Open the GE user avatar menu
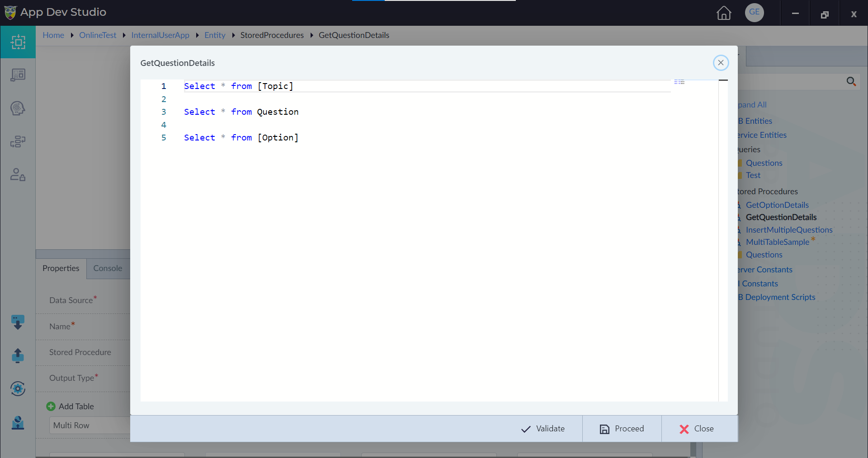868x458 pixels. (x=755, y=12)
